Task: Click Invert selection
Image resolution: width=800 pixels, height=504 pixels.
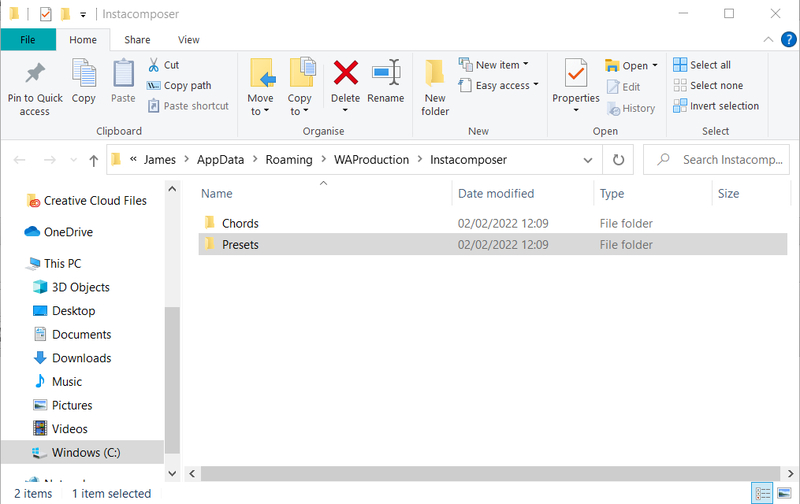Action: [x=716, y=106]
